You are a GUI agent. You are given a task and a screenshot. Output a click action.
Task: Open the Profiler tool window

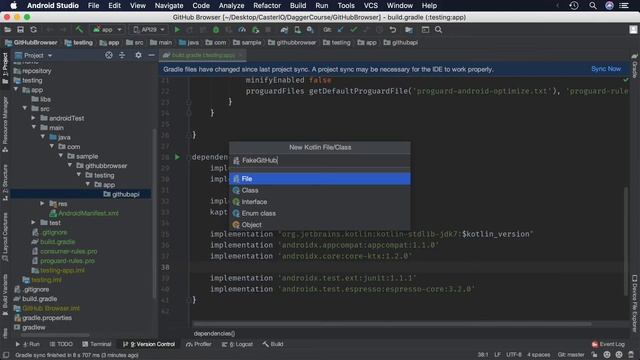(x=199, y=344)
